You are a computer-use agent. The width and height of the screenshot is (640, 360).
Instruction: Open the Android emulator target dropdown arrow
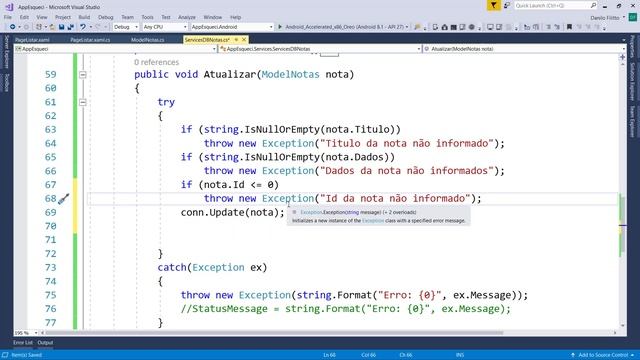[x=407, y=27]
